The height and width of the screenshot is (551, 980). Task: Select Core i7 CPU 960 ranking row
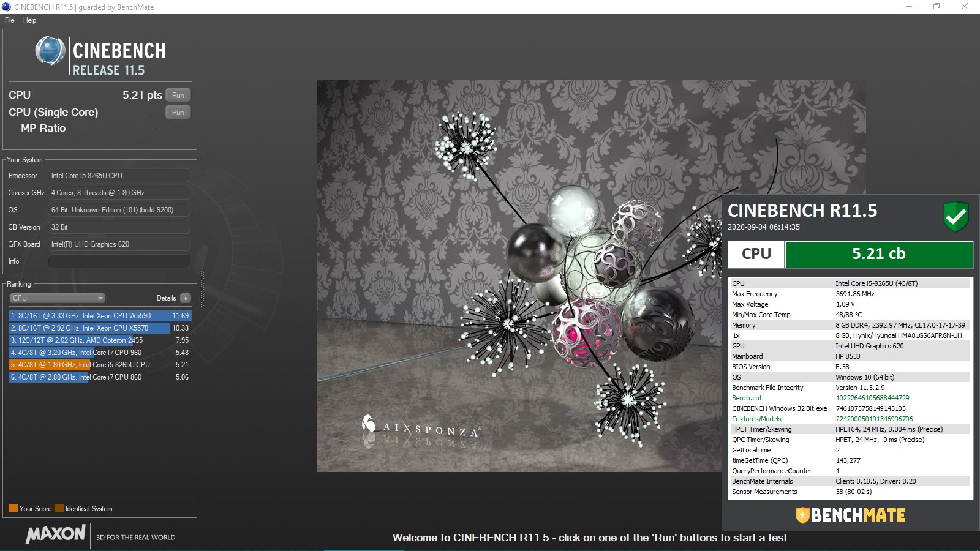click(100, 353)
